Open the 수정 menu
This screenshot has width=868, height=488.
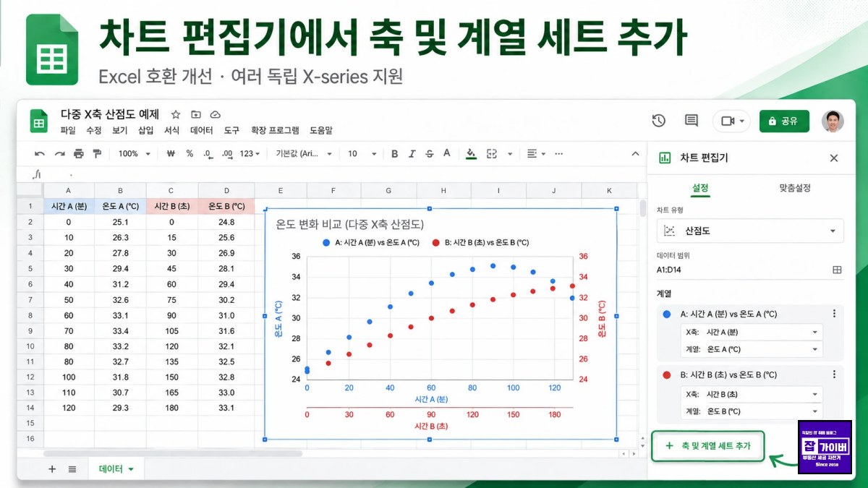click(x=94, y=131)
